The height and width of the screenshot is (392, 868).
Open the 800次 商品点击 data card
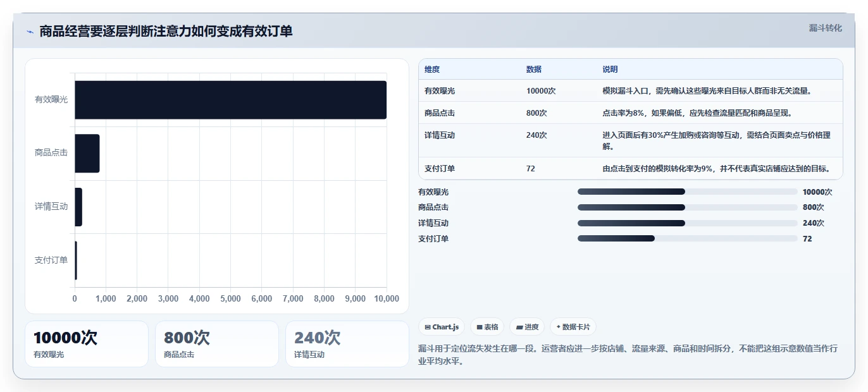pyautogui.click(x=217, y=344)
